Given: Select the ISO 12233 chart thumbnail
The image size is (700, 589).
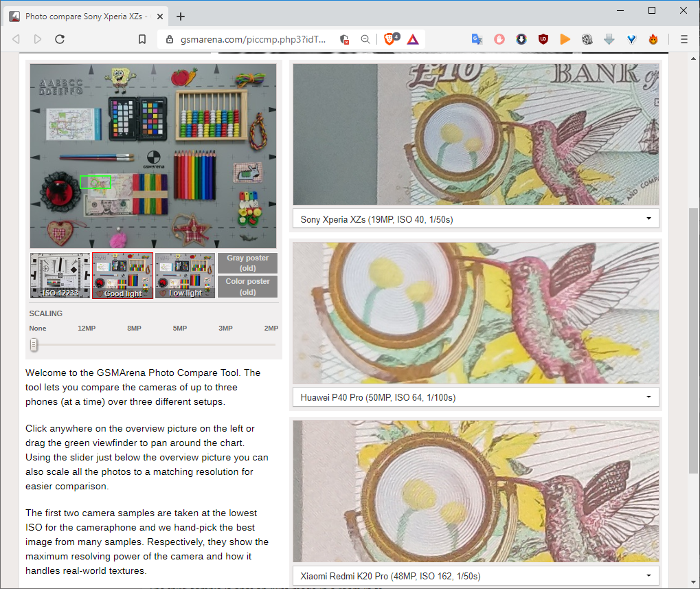Looking at the screenshot, I should [60, 276].
